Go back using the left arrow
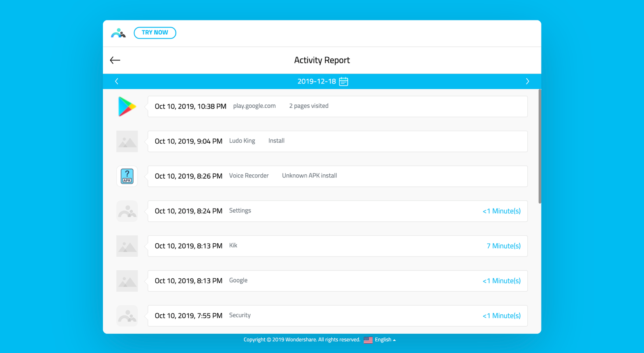Image resolution: width=644 pixels, height=353 pixels. pyautogui.click(x=115, y=60)
